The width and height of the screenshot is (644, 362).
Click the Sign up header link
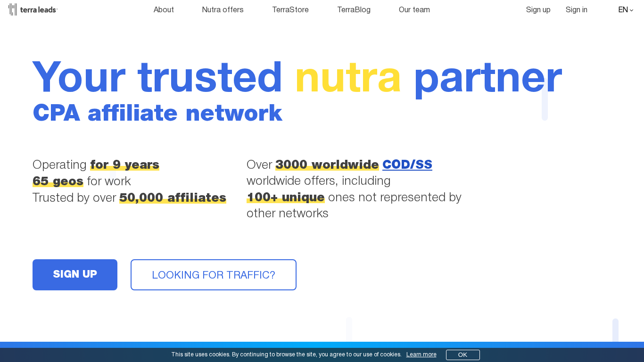click(538, 9)
